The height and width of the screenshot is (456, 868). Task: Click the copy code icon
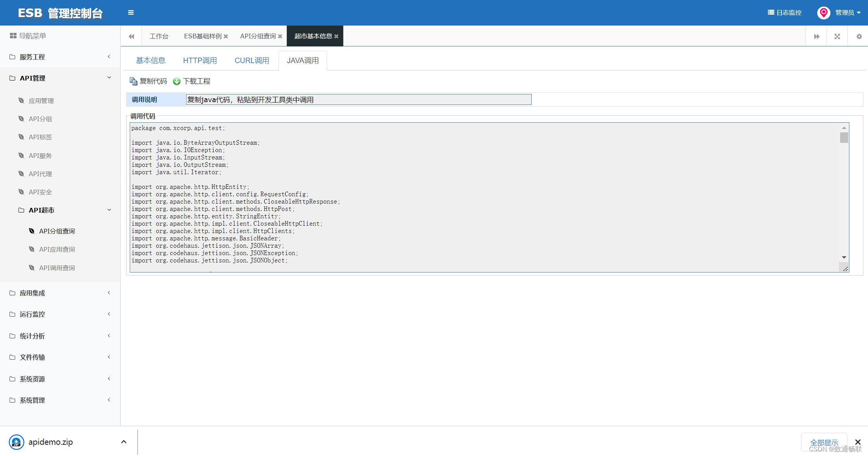pyautogui.click(x=133, y=81)
